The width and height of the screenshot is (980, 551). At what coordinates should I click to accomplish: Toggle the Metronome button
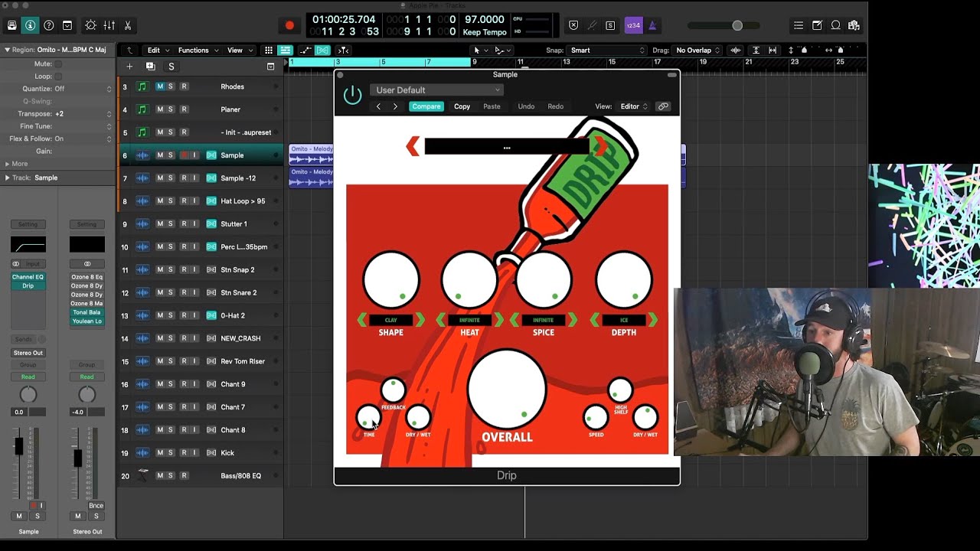point(652,25)
